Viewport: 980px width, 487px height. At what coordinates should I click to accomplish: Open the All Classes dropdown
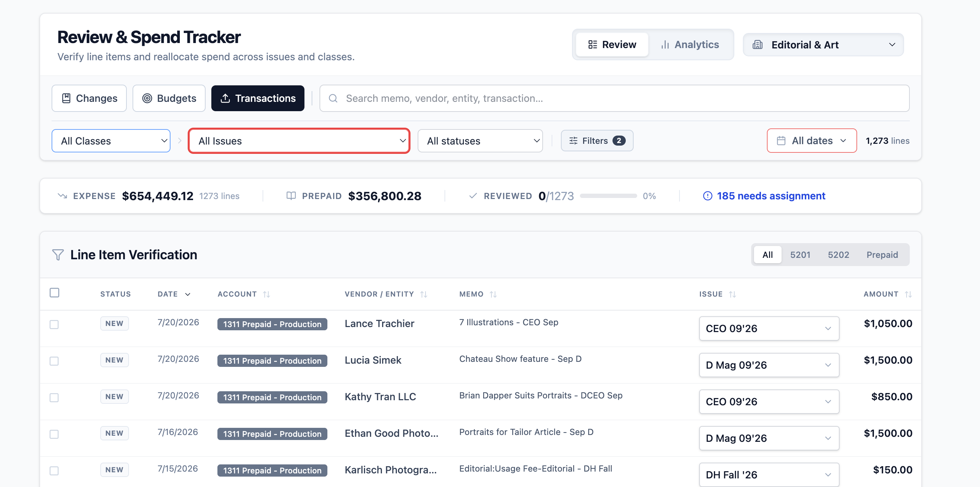click(111, 141)
